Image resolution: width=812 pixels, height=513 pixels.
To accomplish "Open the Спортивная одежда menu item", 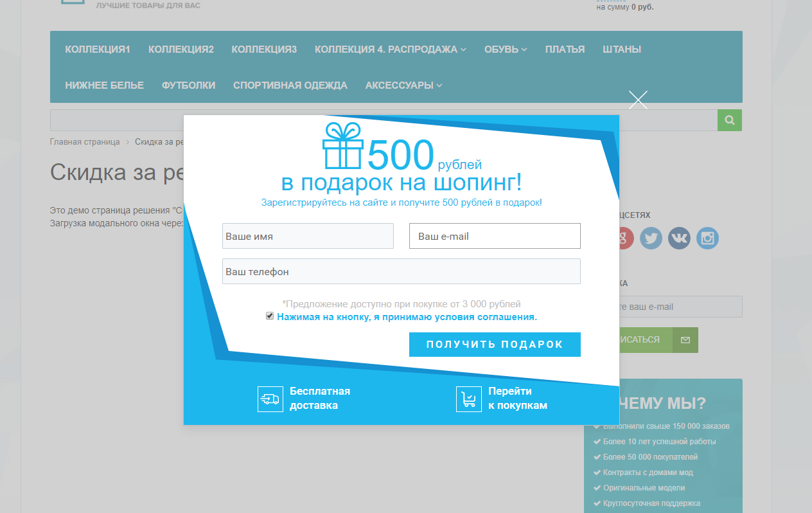I will 290,85.
